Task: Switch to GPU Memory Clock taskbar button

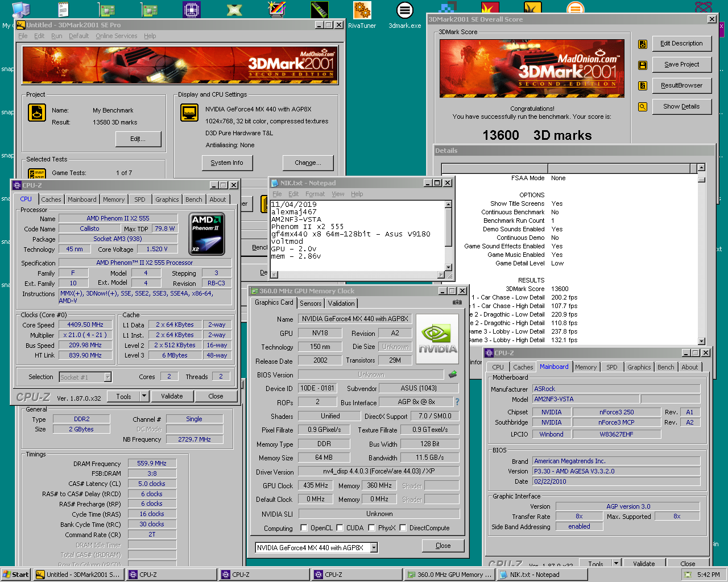Action: 450,575
